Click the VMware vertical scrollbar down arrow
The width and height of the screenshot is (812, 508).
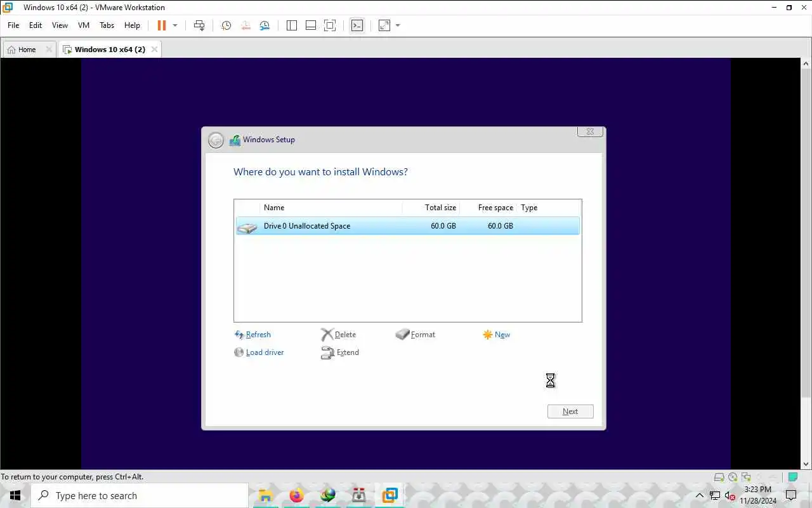[x=806, y=464]
